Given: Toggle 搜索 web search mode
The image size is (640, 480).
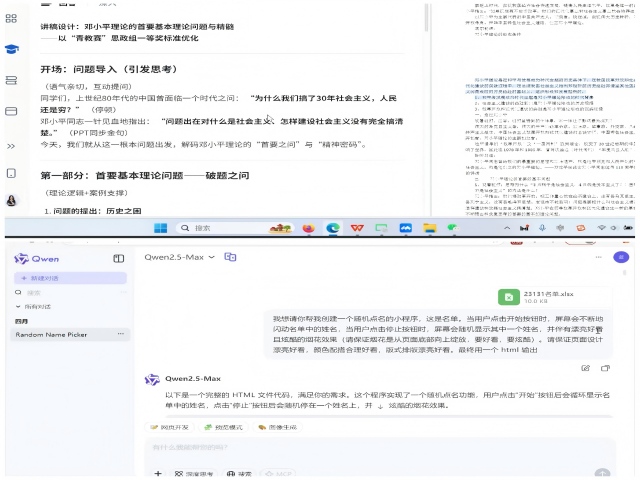Looking at the screenshot, I should (x=240, y=474).
